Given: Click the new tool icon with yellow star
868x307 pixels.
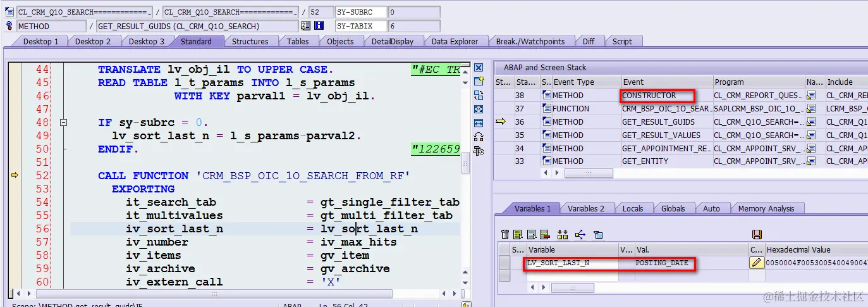Looking at the screenshot, I should [479, 82].
